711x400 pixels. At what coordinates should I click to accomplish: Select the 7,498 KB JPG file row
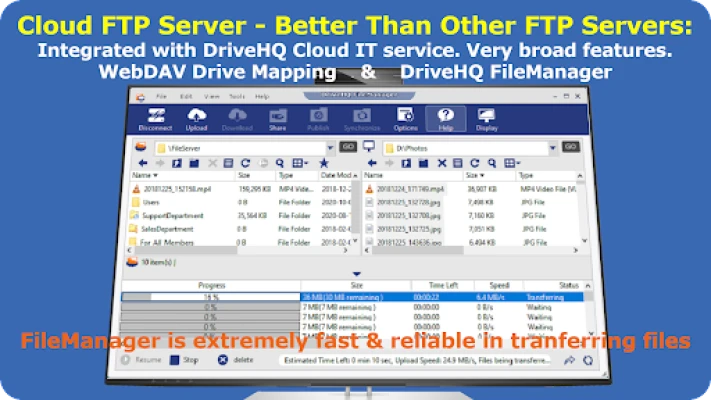point(472,202)
